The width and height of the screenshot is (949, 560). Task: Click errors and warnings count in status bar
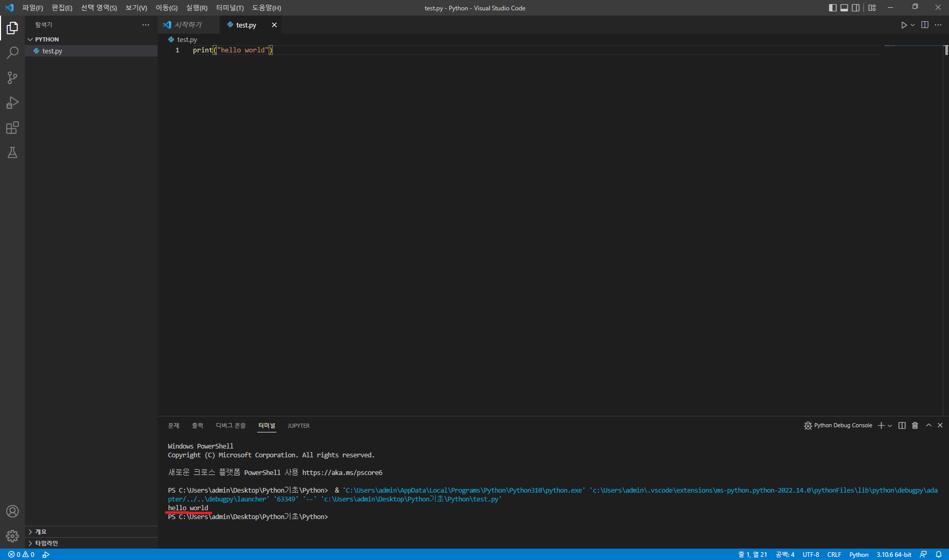(x=21, y=554)
